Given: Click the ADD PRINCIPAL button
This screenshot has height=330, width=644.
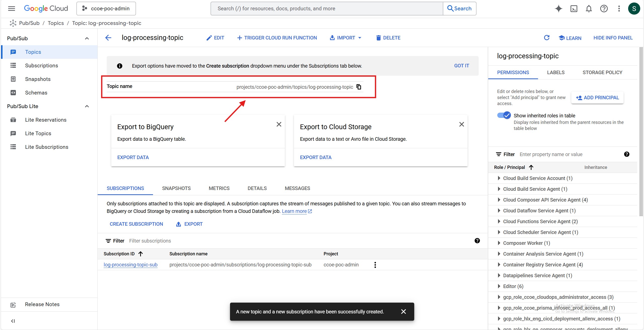Looking at the screenshot, I should tap(597, 98).
